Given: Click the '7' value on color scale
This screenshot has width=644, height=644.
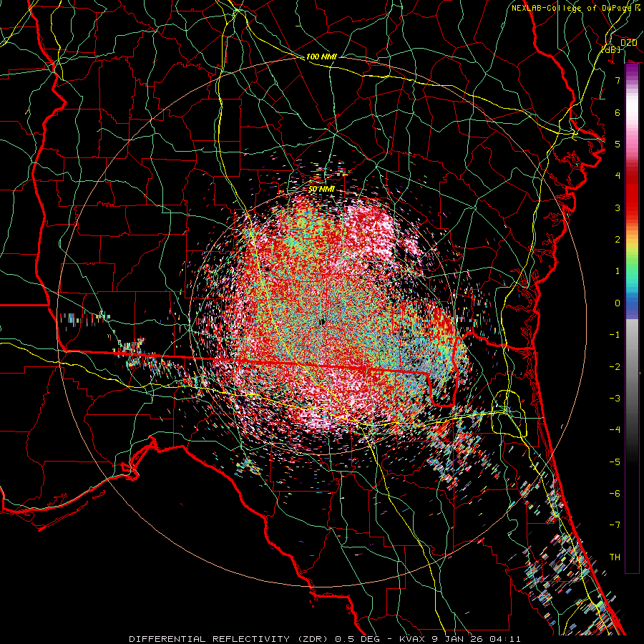Looking at the screenshot, I should [x=618, y=80].
